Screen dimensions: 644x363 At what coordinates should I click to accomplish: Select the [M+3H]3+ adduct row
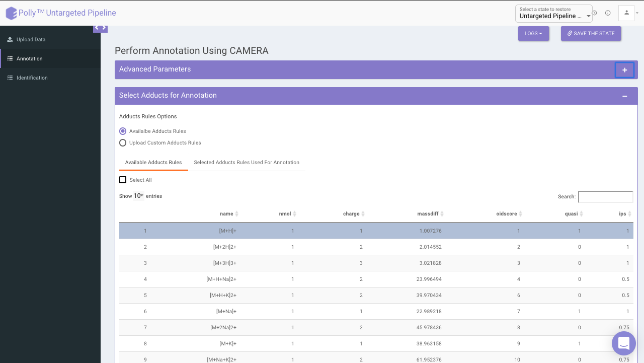(x=376, y=263)
